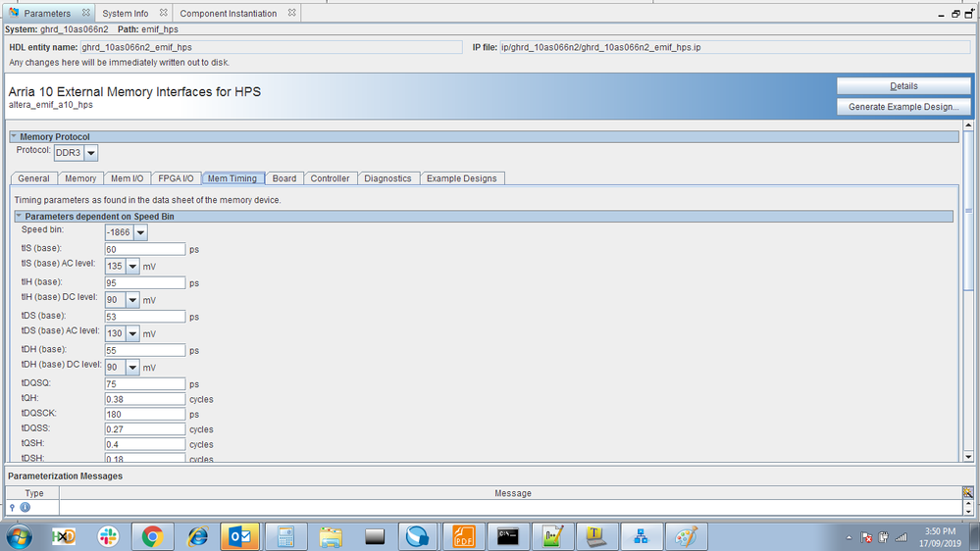Launch Google Chrome from the taskbar
The height and width of the screenshot is (551, 980).
tap(152, 536)
